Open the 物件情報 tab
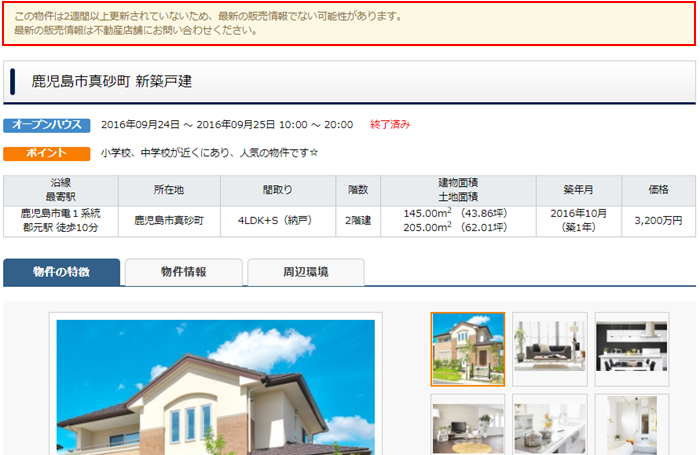The image size is (700, 455). [183, 272]
